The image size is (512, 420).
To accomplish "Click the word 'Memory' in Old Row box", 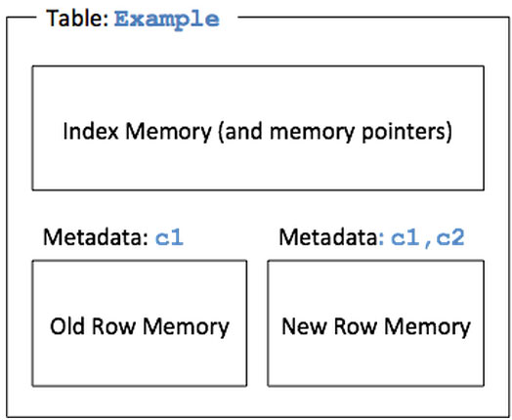I will point(186,327).
